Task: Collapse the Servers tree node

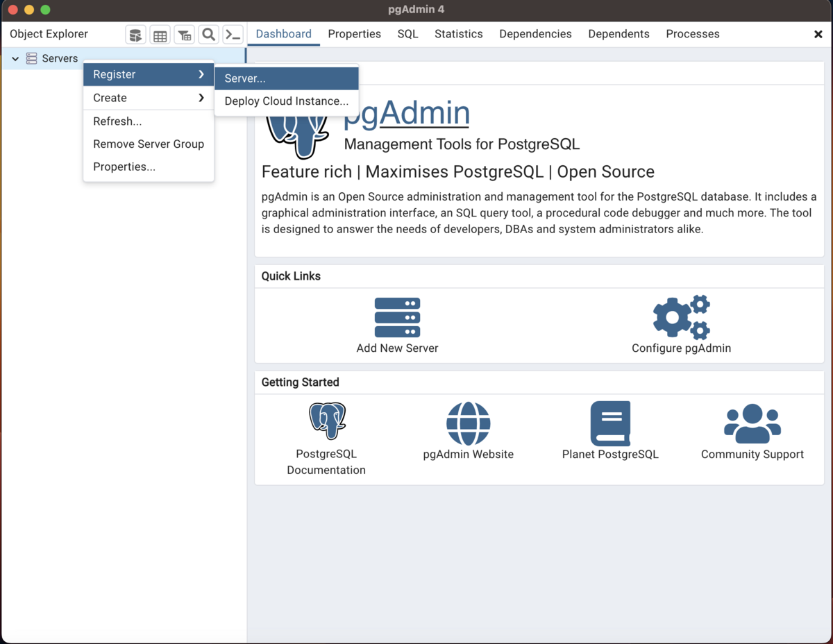Action: tap(15, 59)
